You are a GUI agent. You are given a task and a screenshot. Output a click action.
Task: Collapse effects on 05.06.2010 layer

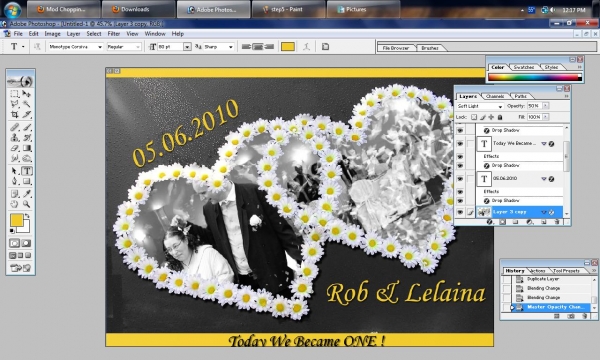(x=544, y=179)
